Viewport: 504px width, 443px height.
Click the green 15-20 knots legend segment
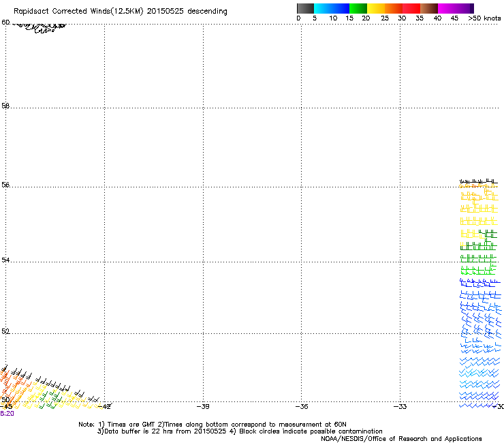(358, 8)
